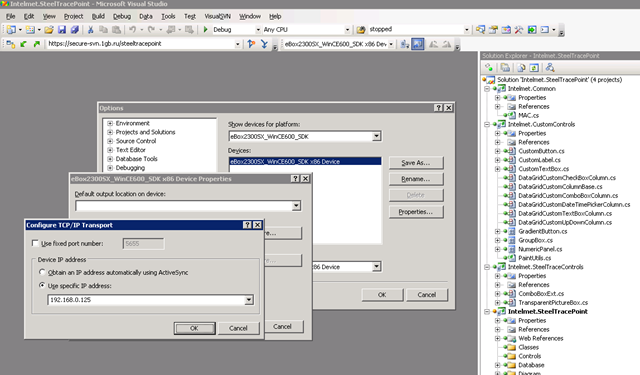Expand the Text Editor options node
The image size is (640, 375).
(x=110, y=150)
